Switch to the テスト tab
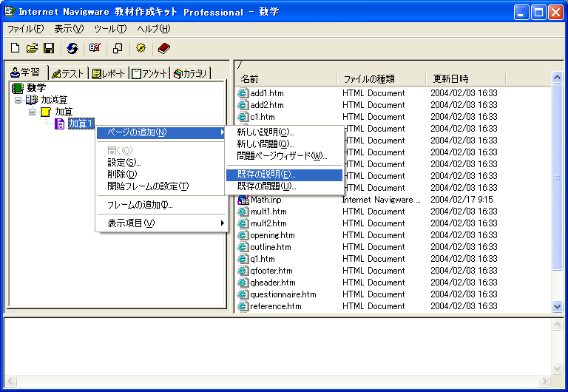This screenshot has width=568, height=392. [x=67, y=73]
